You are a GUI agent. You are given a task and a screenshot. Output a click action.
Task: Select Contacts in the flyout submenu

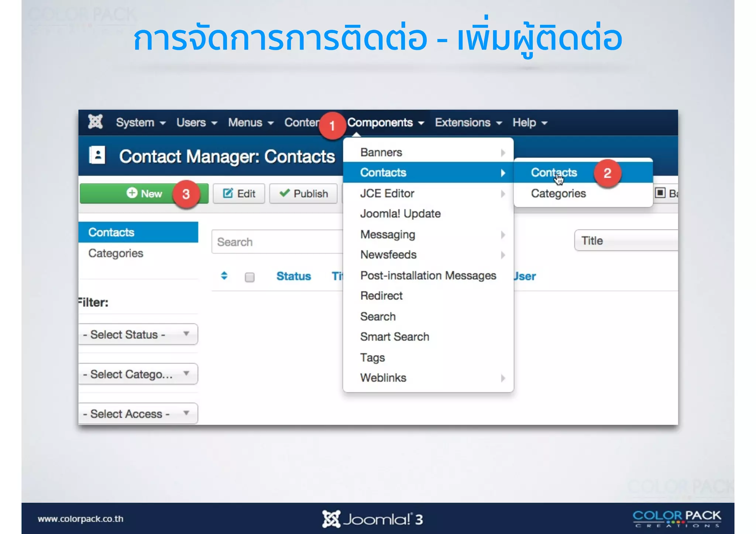pyautogui.click(x=583, y=172)
